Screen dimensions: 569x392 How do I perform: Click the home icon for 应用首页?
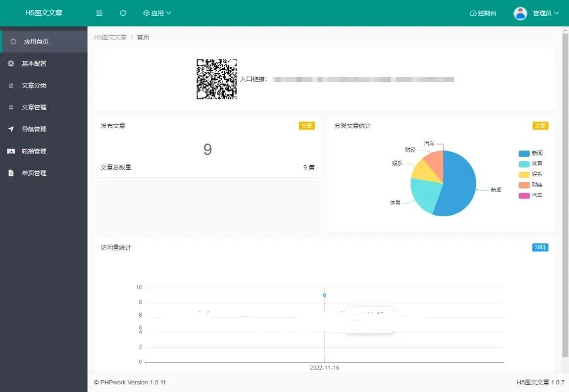pyautogui.click(x=13, y=41)
